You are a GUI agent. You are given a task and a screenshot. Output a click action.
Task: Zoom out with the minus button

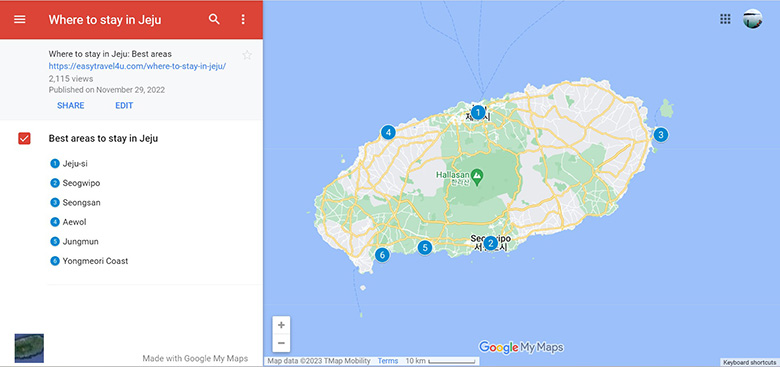[x=282, y=343]
